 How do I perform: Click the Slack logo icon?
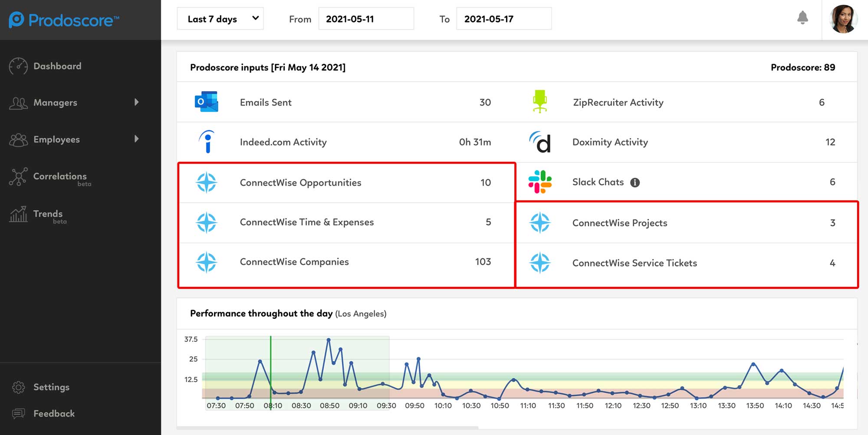[540, 182]
